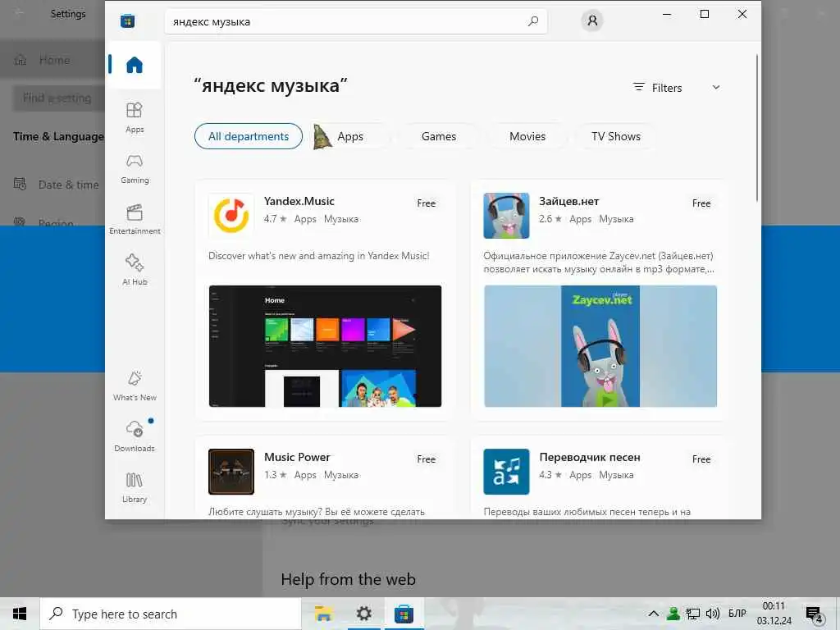Expand the Filters dropdown

[676, 88]
